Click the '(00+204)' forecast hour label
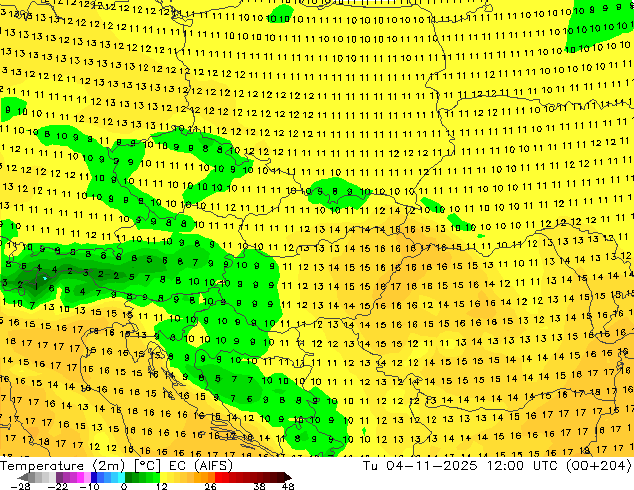The height and width of the screenshot is (490, 634). point(599,466)
